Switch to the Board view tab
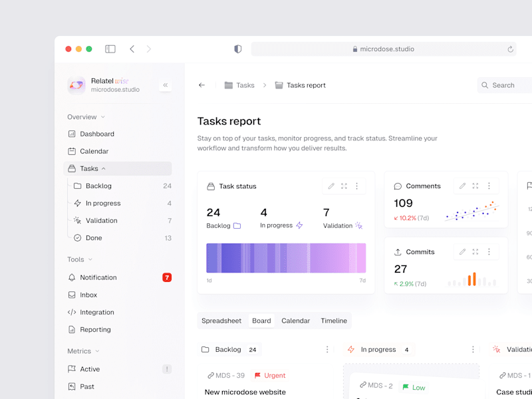Screen dimensions: 532x399 coord(261,321)
